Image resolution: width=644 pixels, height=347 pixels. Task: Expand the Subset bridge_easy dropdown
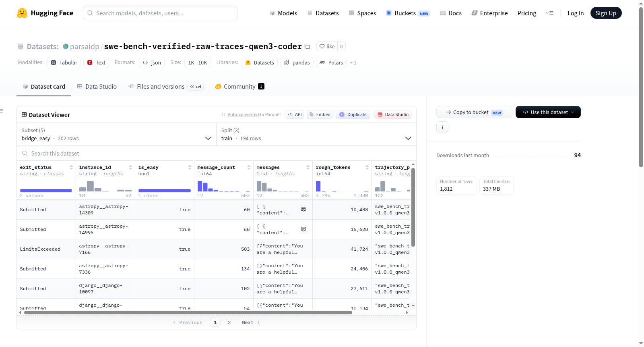click(116, 134)
